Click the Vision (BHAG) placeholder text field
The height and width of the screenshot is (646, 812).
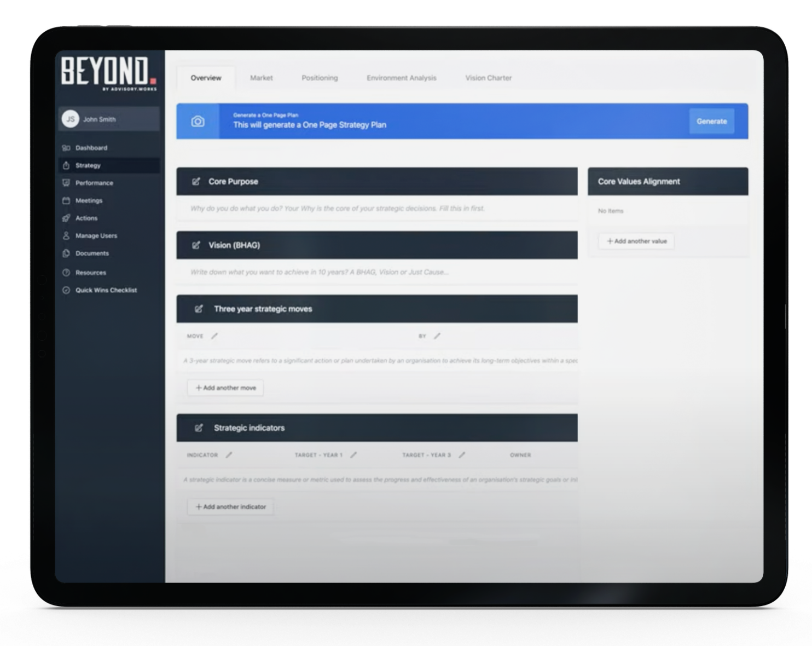click(377, 272)
